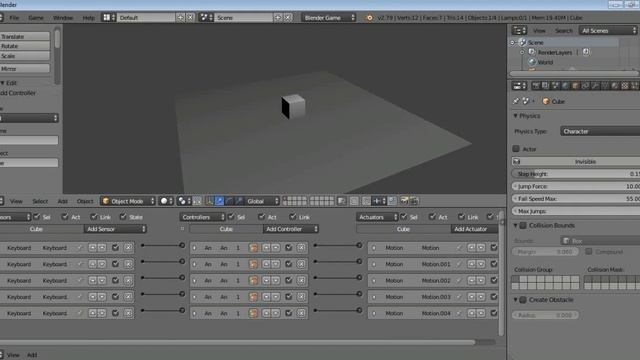The height and width of the screenshot is (360, 640).
Task: Open the Material properties tab
Action: (615, 86)
